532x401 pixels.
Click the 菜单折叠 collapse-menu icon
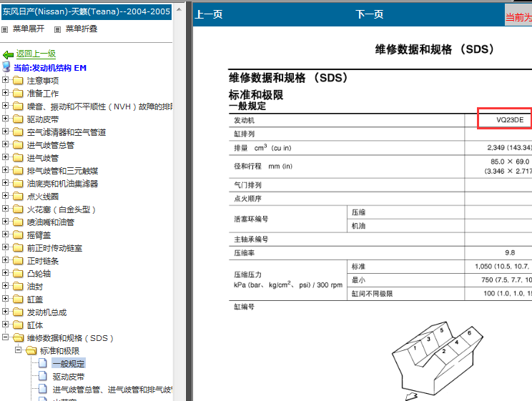click(x=58, y=29)
